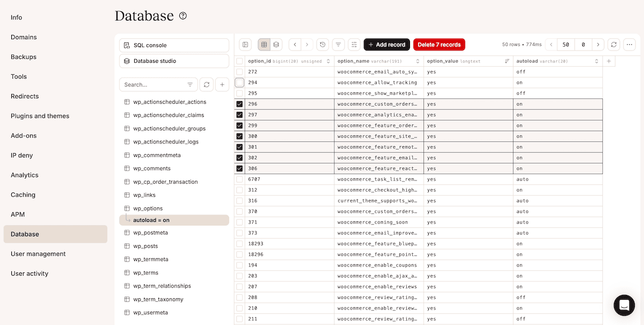Open the filter records icon

pyautogui.click(x=339, y=45)
